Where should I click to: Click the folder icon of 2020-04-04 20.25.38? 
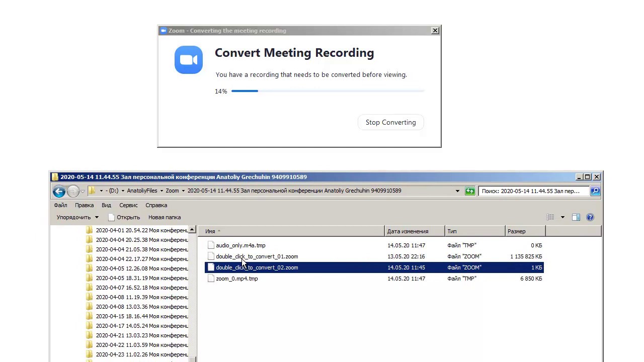coord(90,240)
